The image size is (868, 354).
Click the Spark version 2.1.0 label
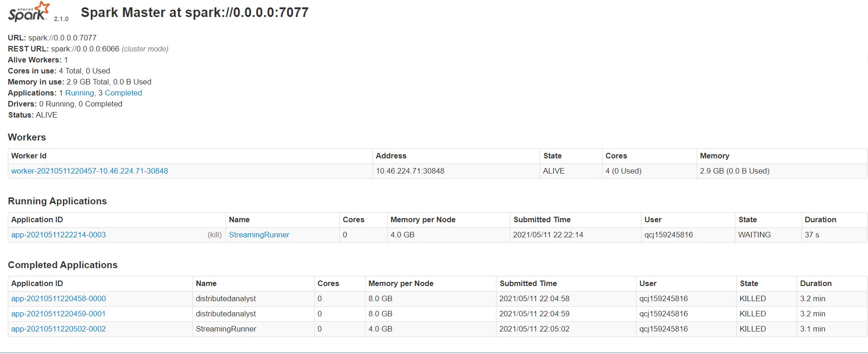pyautogui.click(x=61, y=19)
